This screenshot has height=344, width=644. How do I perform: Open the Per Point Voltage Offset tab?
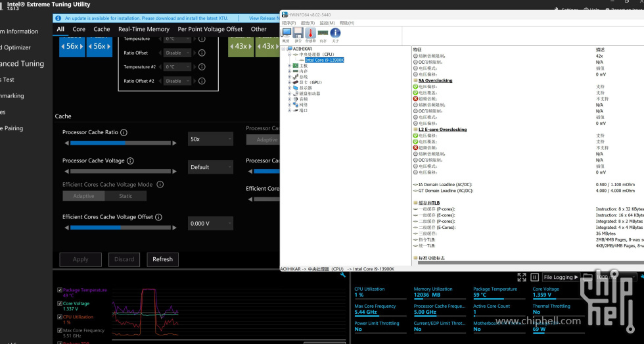(210, 29)
